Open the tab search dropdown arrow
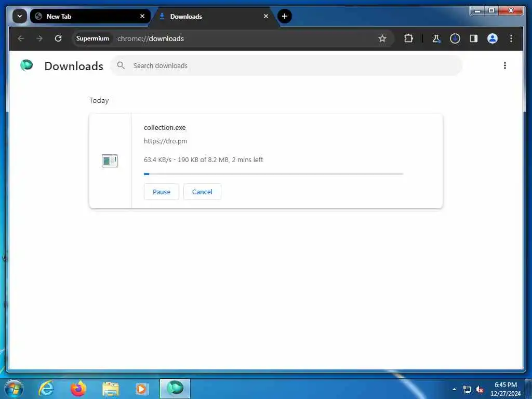This screenshot has height=399, width=532. (x=20, y=16)
